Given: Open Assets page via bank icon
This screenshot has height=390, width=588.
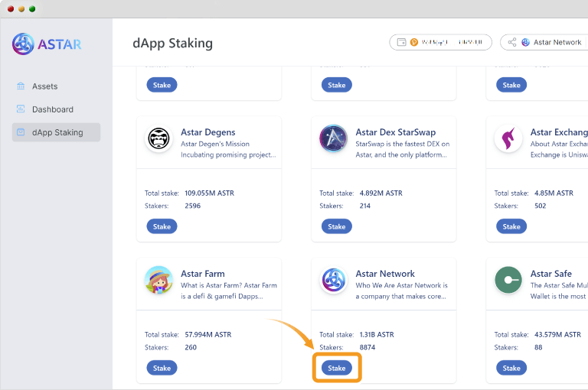Looking at the screenshot, I should (21, 86).
